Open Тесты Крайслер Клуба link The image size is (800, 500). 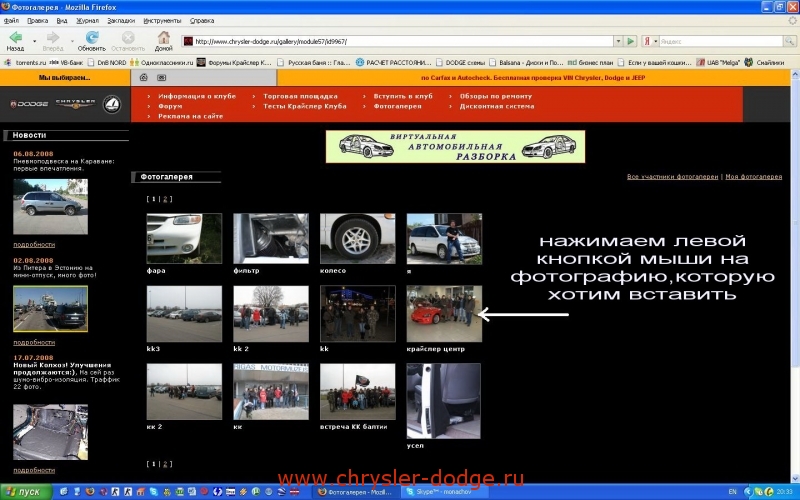[x=305, y=106]
